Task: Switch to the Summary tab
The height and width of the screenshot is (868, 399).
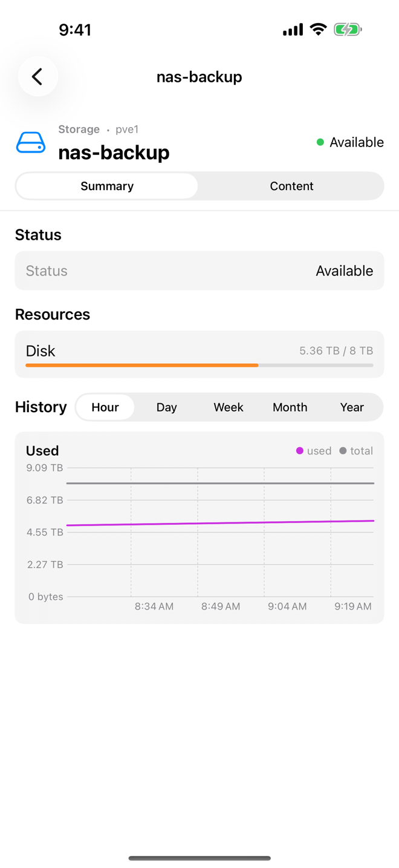Action: point(107,186)
